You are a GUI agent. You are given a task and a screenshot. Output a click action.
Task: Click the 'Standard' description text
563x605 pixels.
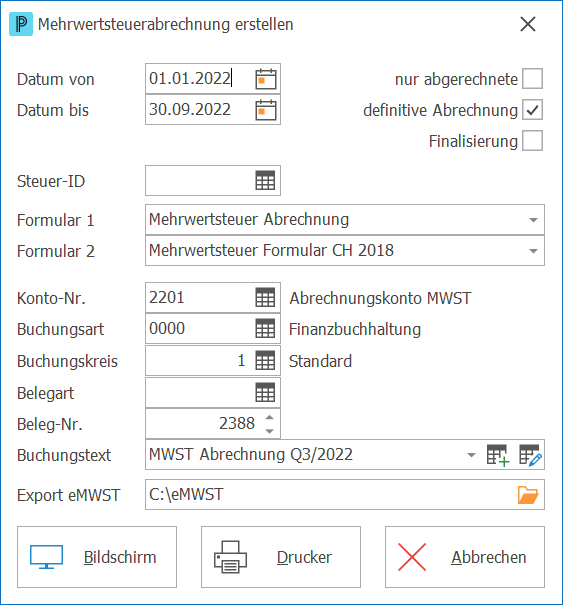[x=320, y=362]
